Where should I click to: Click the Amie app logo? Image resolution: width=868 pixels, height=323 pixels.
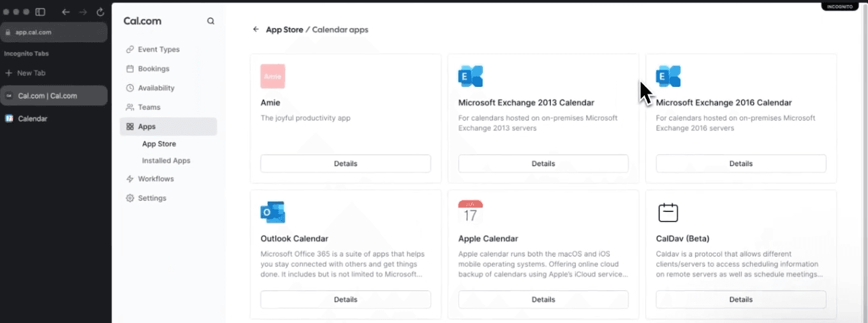coord(273,76)
